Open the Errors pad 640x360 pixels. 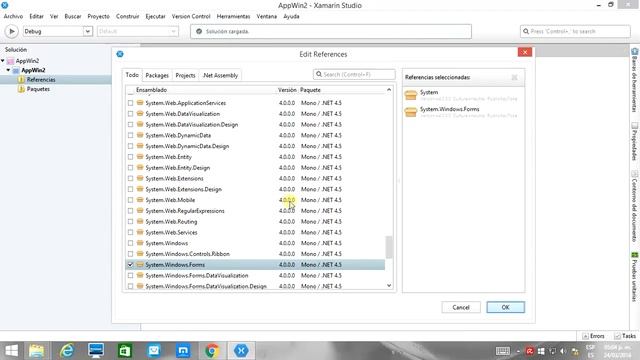(x=593, y=336)
